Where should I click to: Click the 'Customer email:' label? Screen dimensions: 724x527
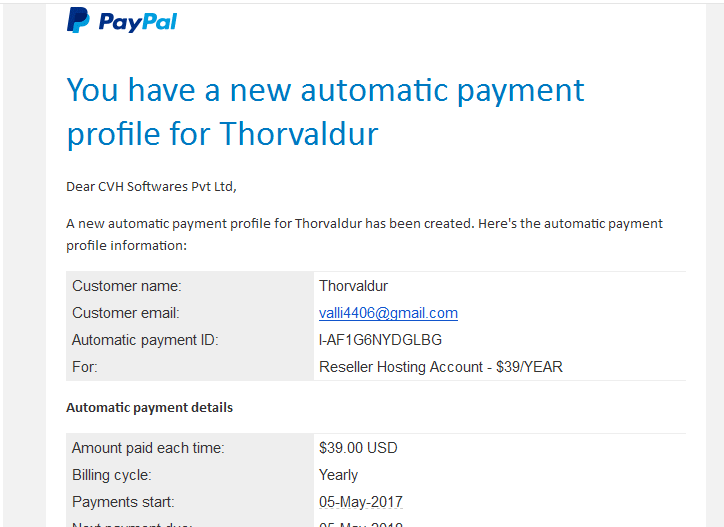tap(126, 313)
